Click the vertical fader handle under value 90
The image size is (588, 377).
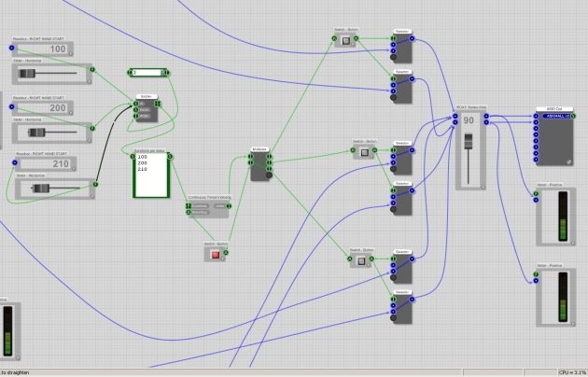tap(469, 141)
